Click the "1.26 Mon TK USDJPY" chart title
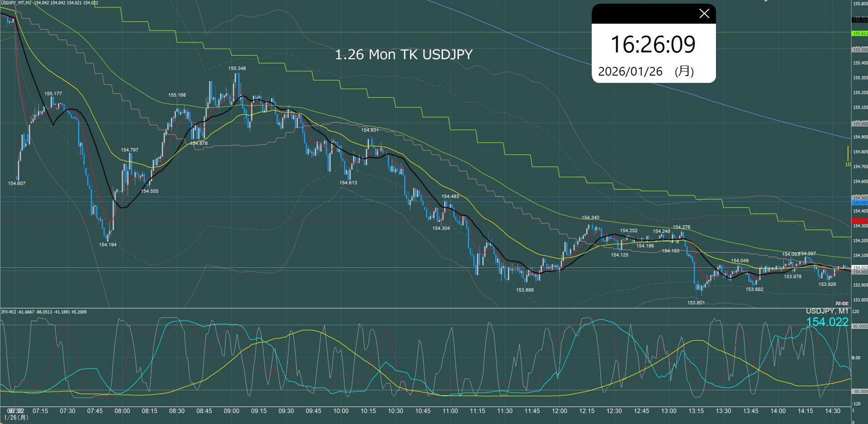868x424 pixels. click(403, 55)
